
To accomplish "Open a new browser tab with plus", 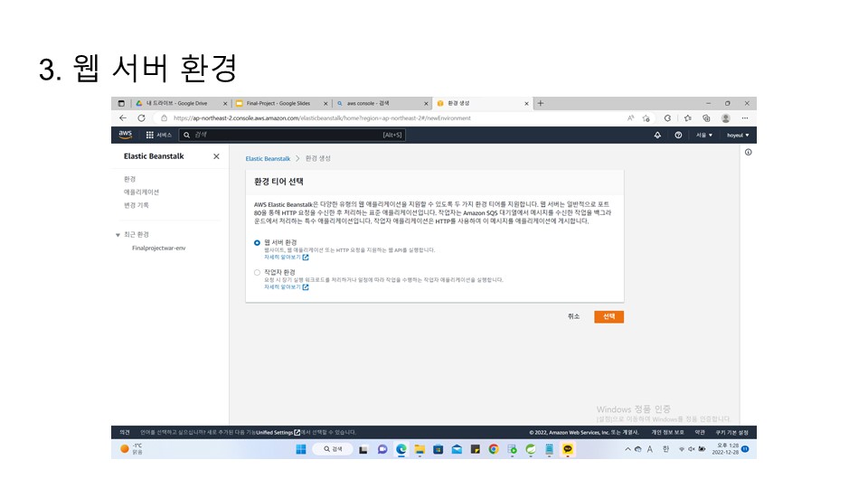I will (541, 103).
